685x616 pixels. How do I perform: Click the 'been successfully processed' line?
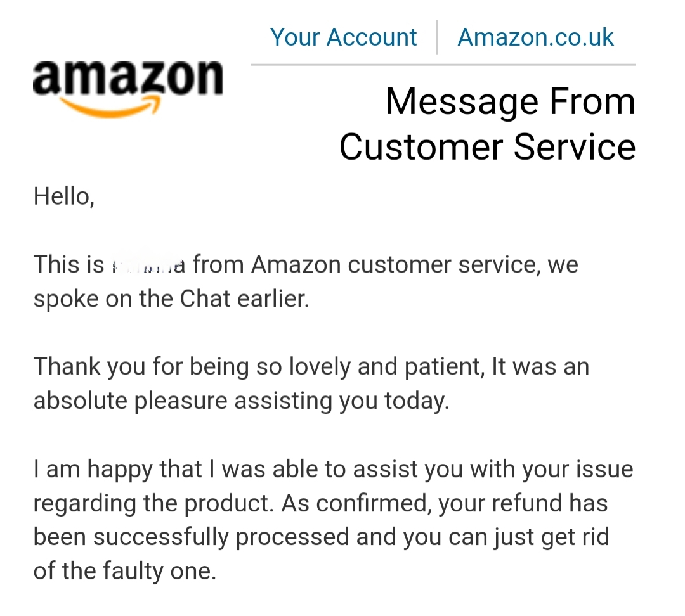(322, 537)
